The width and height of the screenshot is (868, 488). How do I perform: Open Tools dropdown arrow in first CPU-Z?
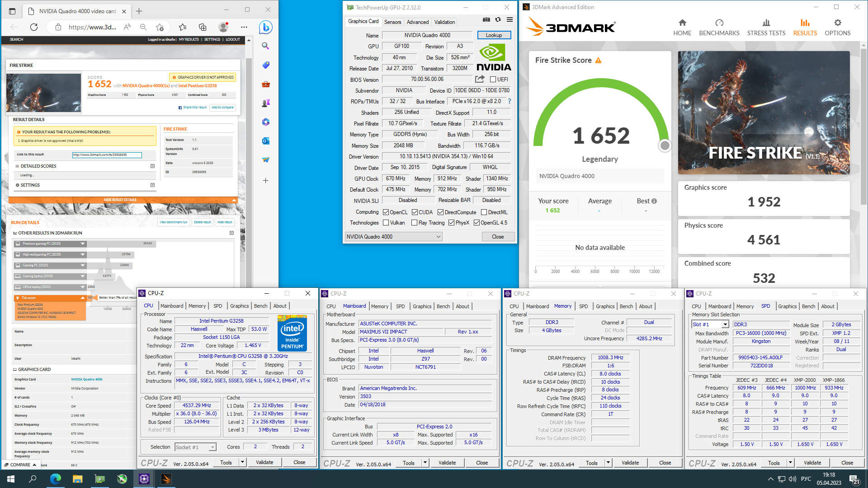243,462
